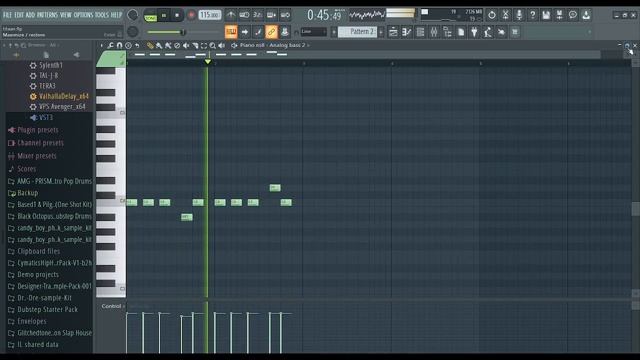The width and height of the screenshot is (640, 360).
Task: Click the save project floppy icon
Action: [x=546, y=15]
